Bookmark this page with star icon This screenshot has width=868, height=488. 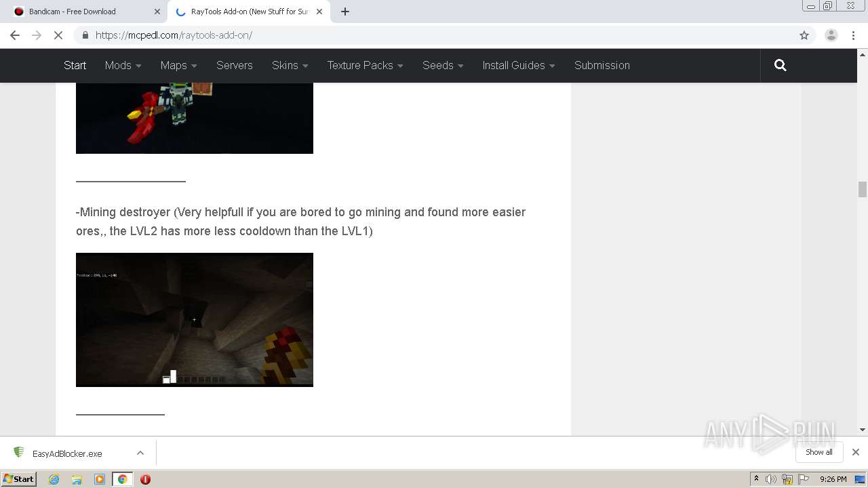pos(804,35)
